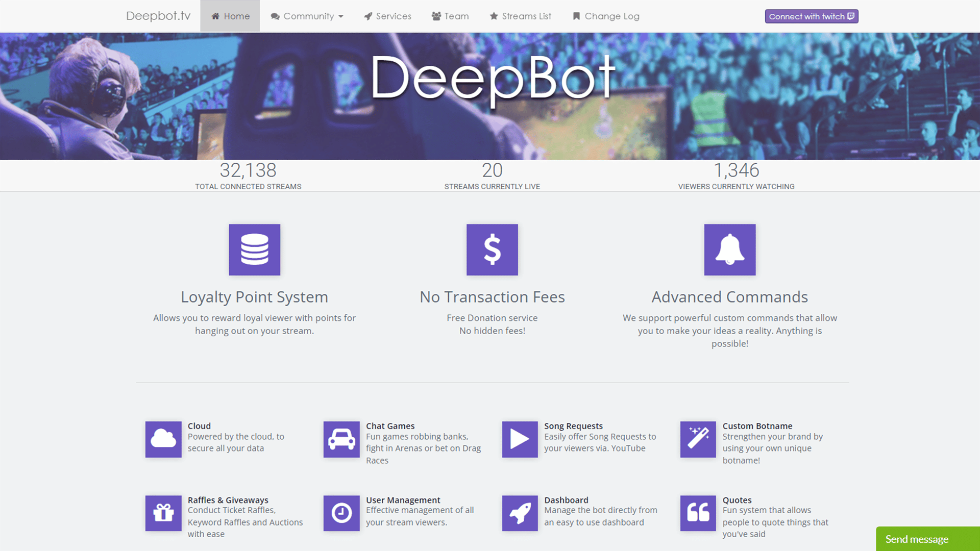This screenshot has height=551, width=980.
Task: Click the Custom Botname magic wand icon
Action: pos(698,439)
